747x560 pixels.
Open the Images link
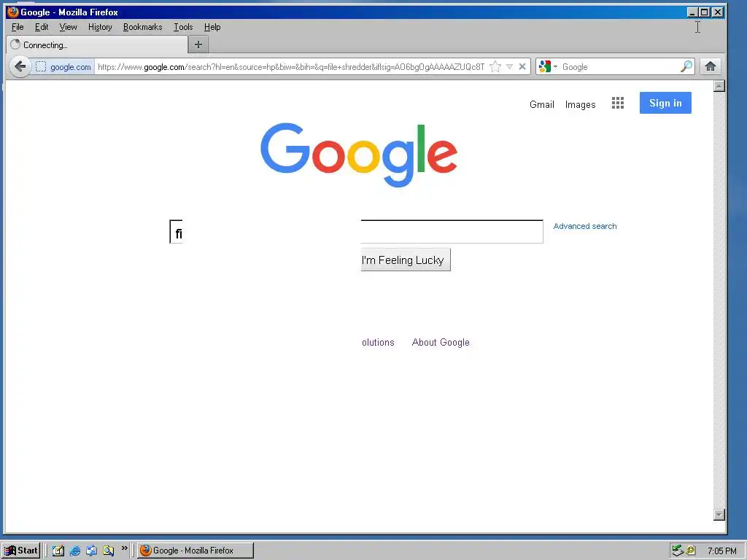(x=580, y=104)
